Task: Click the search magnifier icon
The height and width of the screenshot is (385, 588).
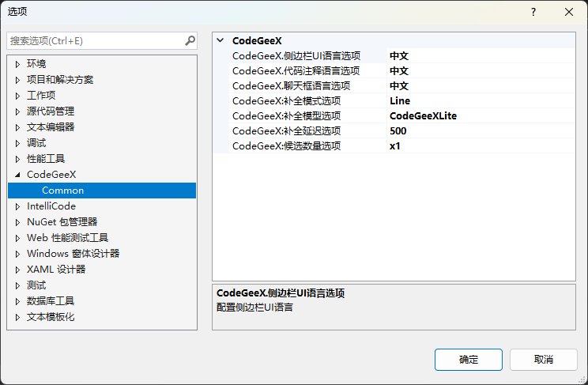Action: click(x=190, y=40)
